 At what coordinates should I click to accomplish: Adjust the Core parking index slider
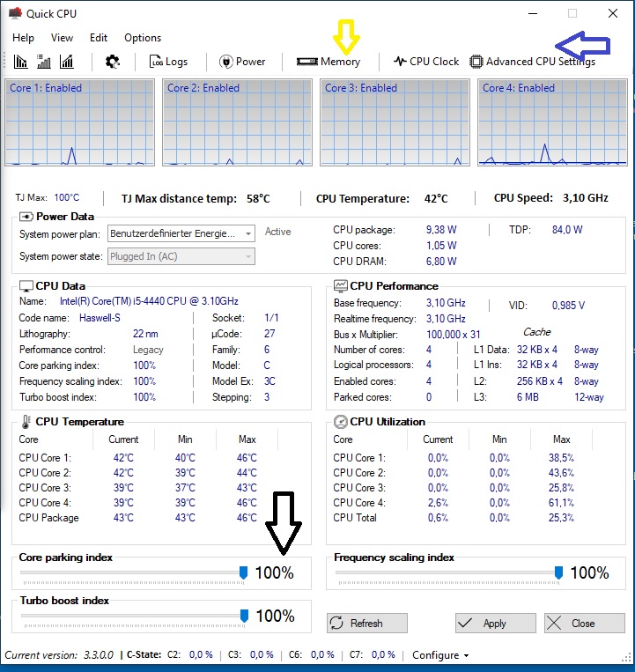(x=243, y=572)
